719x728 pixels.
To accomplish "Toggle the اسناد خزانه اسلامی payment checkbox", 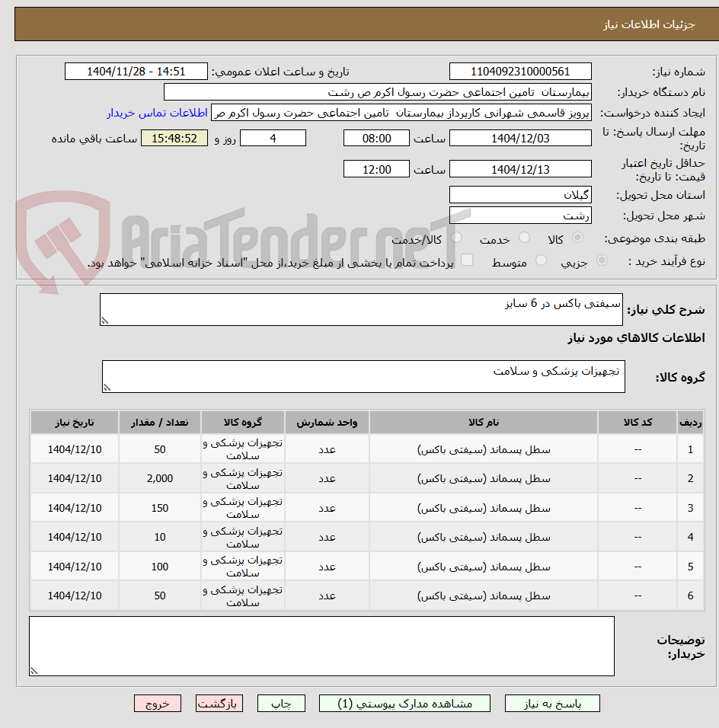I will point(467,260).
